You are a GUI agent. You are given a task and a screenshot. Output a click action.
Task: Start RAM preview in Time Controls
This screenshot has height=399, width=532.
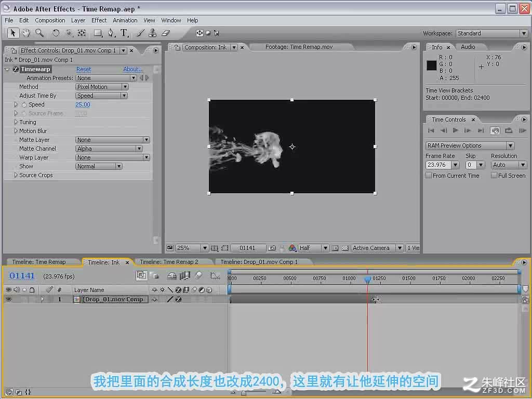[523, 130]
